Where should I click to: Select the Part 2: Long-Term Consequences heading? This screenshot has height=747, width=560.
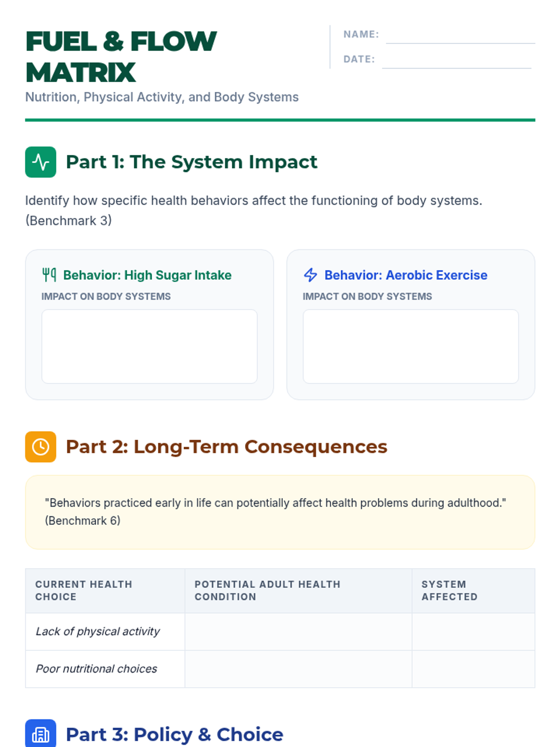[x=226, y=447]
